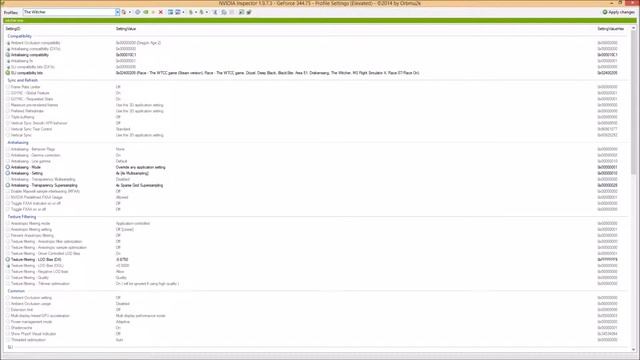Click the show customized settings filter icon

point(216,12)
